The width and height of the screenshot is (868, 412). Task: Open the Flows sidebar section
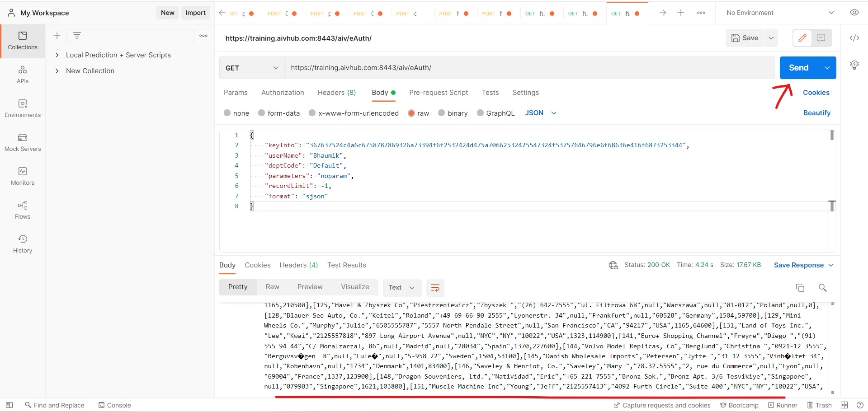click(x=23, y=211)
